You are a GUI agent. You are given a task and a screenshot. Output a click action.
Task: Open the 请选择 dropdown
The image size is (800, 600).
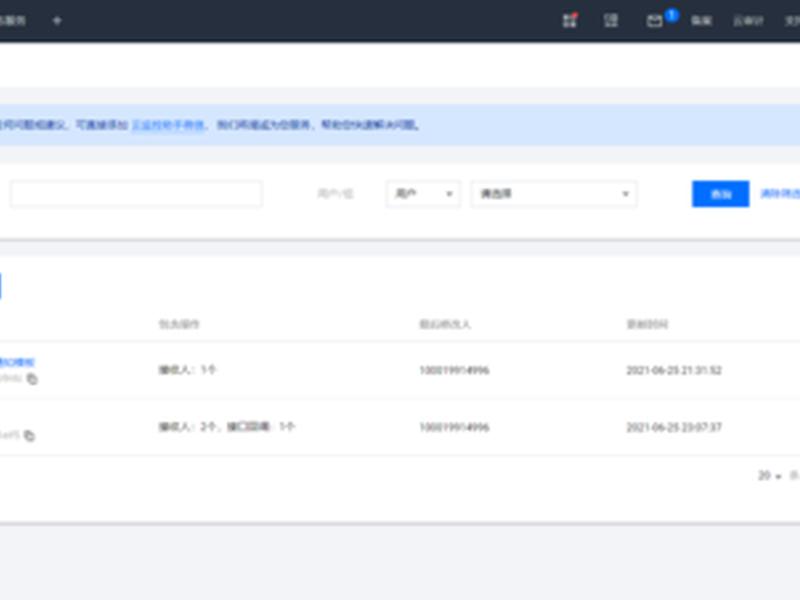click(x=554, y=194)
